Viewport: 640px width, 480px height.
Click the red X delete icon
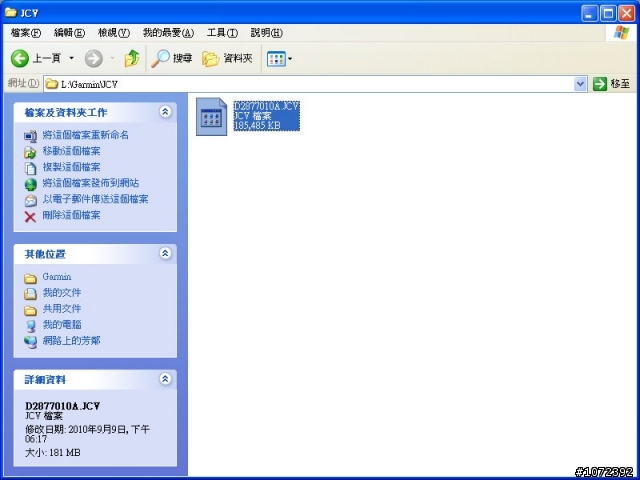click(30, 217)
